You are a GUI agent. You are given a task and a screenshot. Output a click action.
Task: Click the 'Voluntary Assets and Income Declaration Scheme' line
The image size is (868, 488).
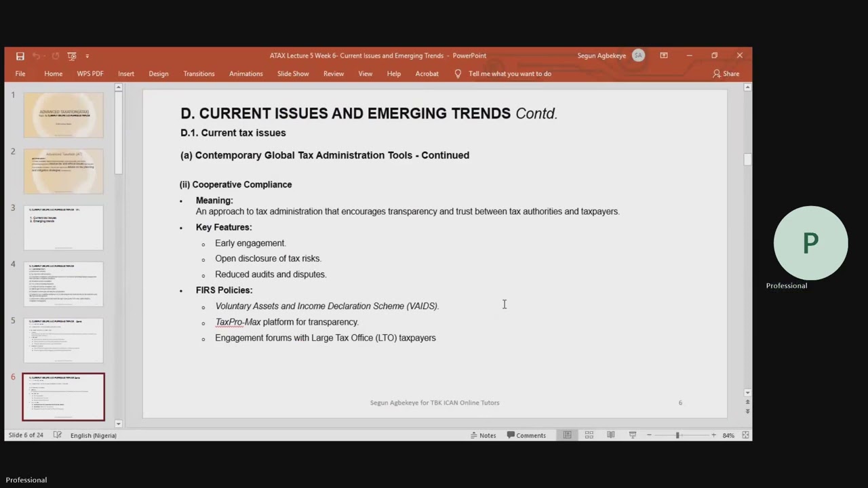click(327, 306)
